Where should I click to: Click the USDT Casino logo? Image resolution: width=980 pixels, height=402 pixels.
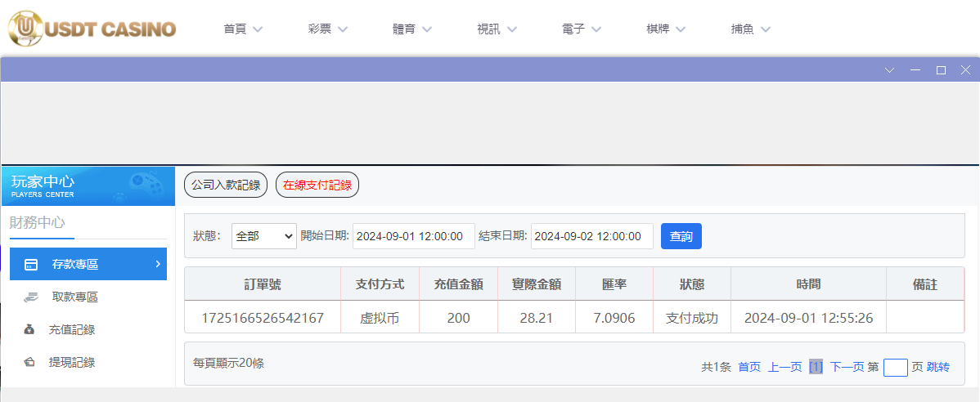[92, 29]
